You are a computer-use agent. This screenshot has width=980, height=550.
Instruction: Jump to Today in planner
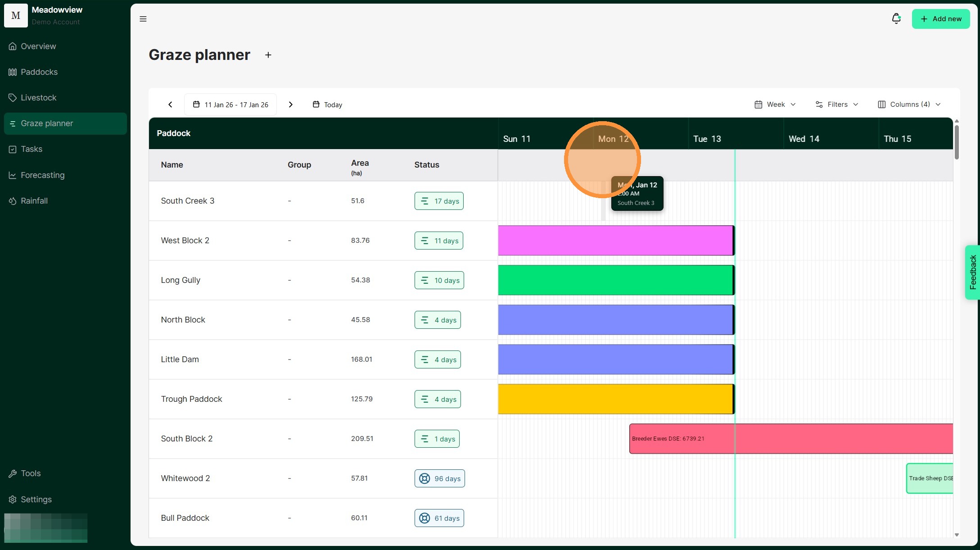[x=327, y=105]
